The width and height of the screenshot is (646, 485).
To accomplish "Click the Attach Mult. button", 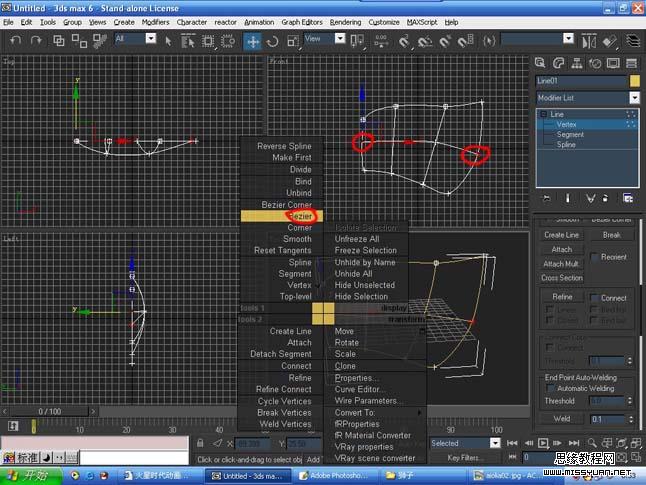I will (x=562, y=264).
